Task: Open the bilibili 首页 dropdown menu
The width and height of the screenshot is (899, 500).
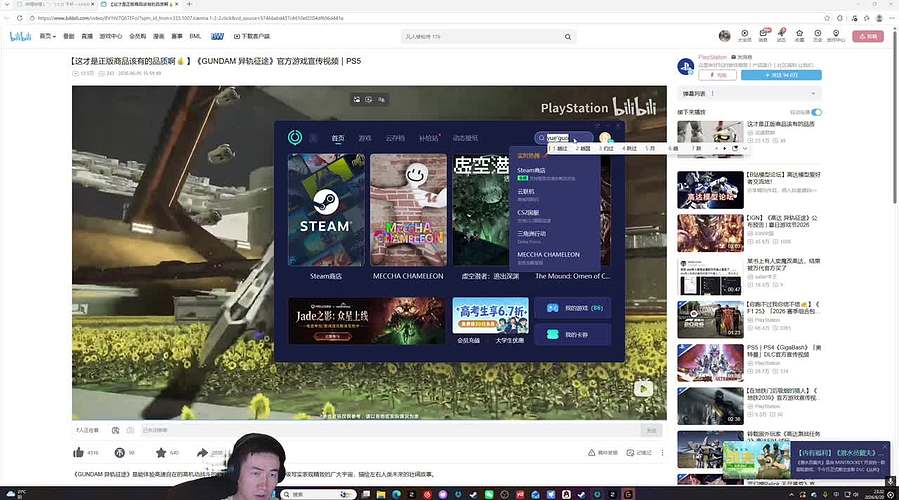Action: click(48, 36)
